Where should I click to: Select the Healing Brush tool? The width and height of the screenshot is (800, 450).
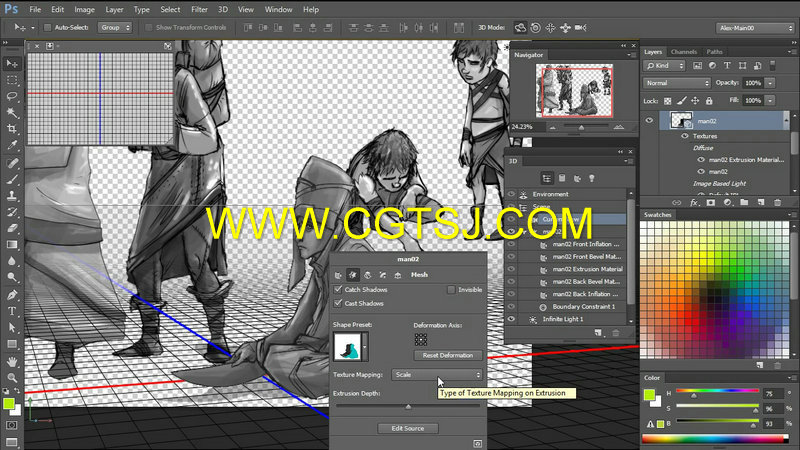(x=12, y=163)
